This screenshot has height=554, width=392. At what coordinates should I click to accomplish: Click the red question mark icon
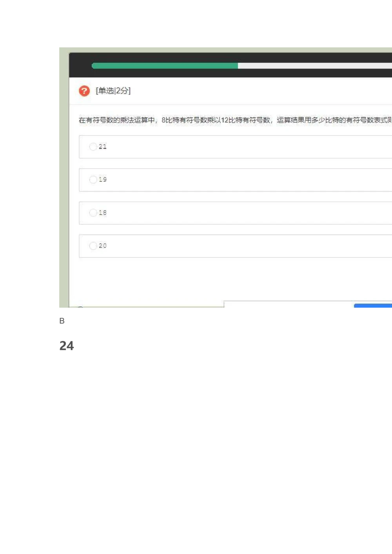(84, 91)
